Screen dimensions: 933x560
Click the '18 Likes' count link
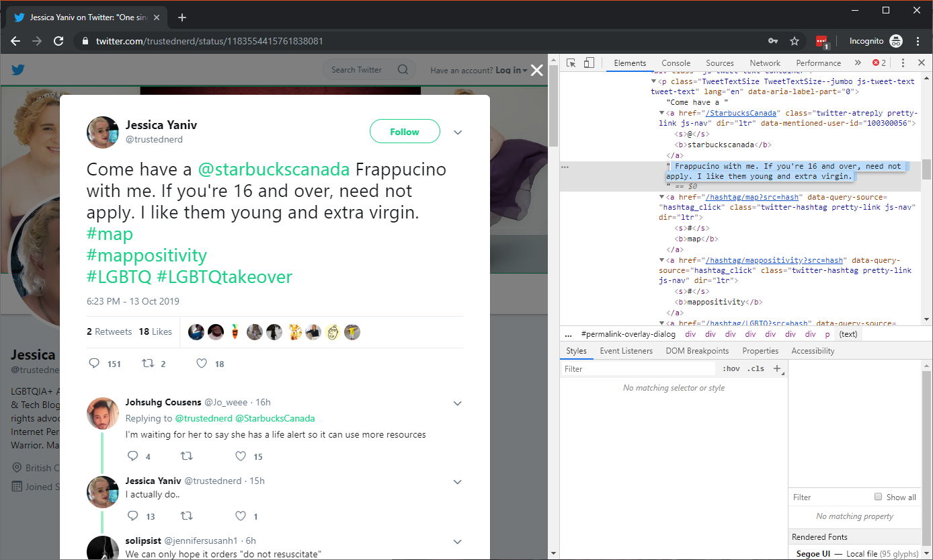coord(155,331)
